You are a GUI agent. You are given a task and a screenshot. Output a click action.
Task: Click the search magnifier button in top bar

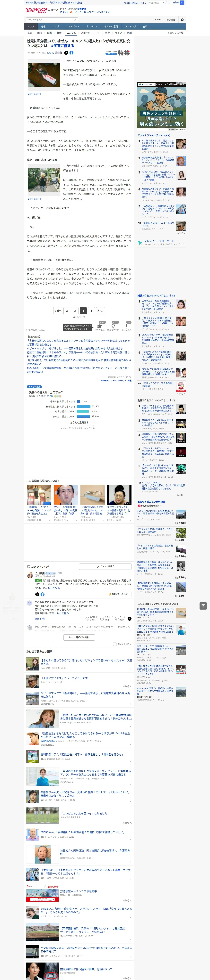[x=182, y=3]
